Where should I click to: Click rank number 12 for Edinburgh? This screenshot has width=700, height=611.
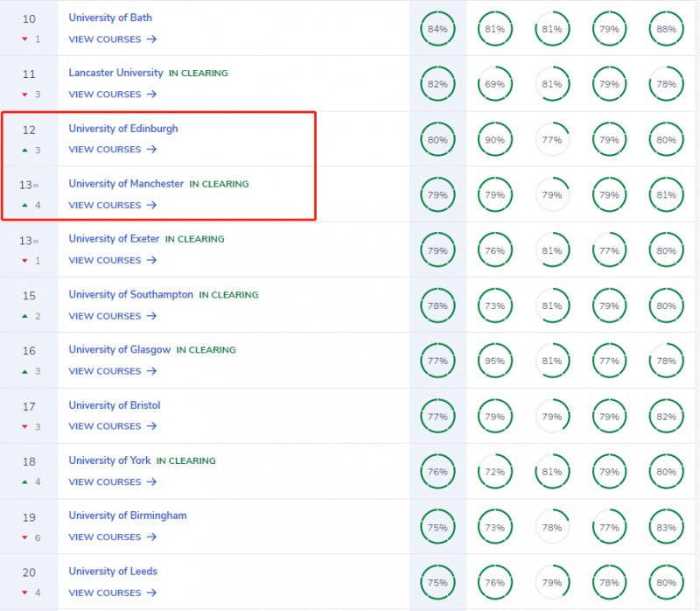pyautogui.click(x=29, y=130)
